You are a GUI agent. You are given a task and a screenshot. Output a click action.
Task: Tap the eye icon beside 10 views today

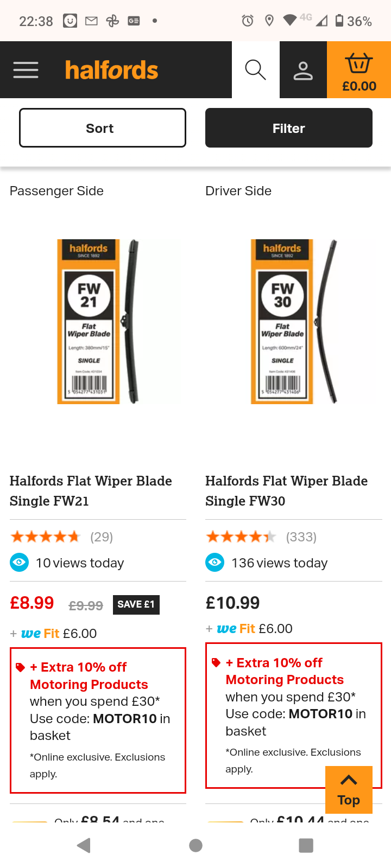pyautogui.click(x=19, y=563)
